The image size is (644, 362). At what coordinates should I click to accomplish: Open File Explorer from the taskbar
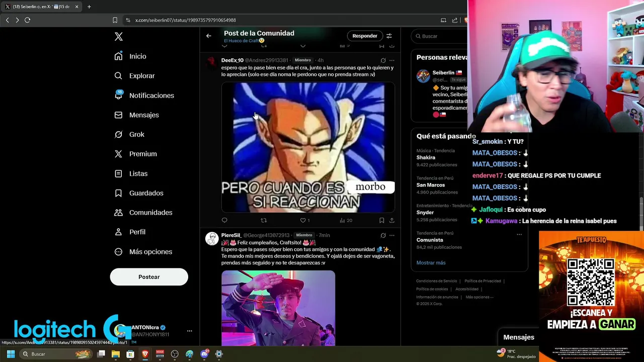point(115,354)
